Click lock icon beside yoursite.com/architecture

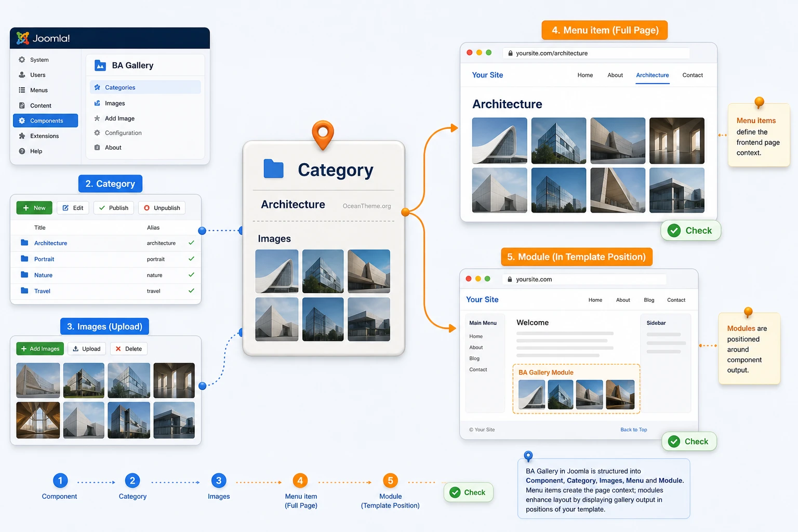pyautogui.click(x=510, y=53)
